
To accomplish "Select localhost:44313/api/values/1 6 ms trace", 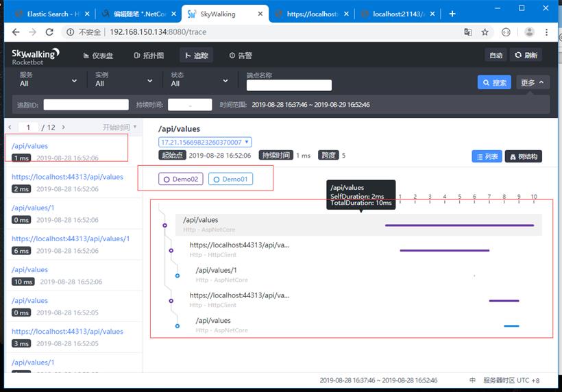I will (x=73, y=245).
